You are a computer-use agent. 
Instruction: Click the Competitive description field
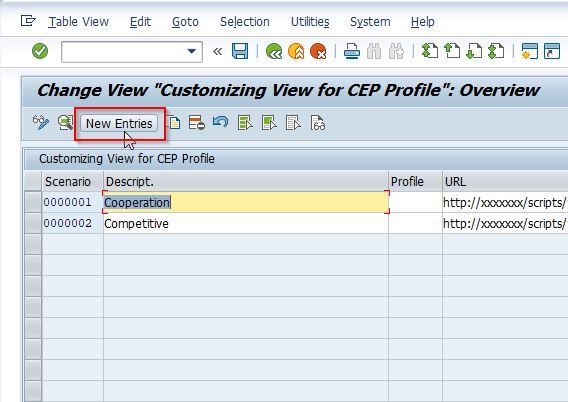[246, 223]
